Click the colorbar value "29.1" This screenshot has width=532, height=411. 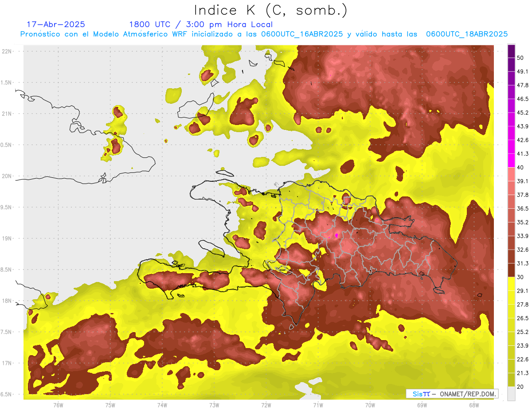[x=522, y=291]
